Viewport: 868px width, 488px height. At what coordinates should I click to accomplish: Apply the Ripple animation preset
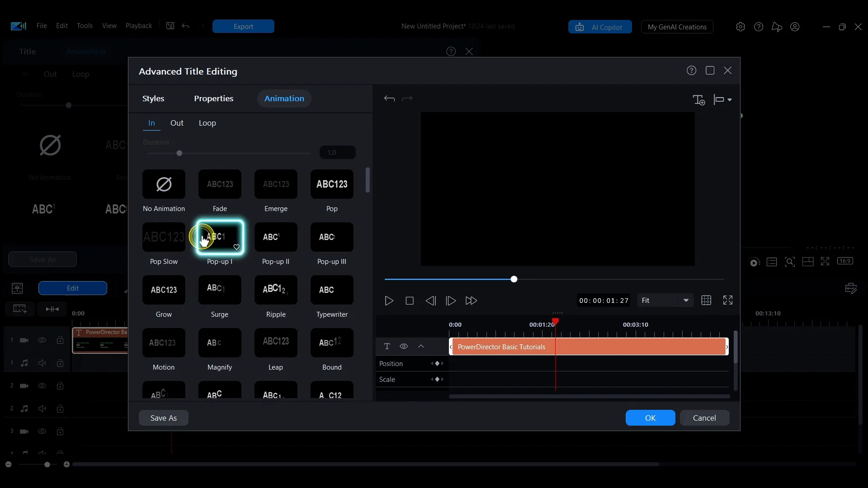(276, 290)
